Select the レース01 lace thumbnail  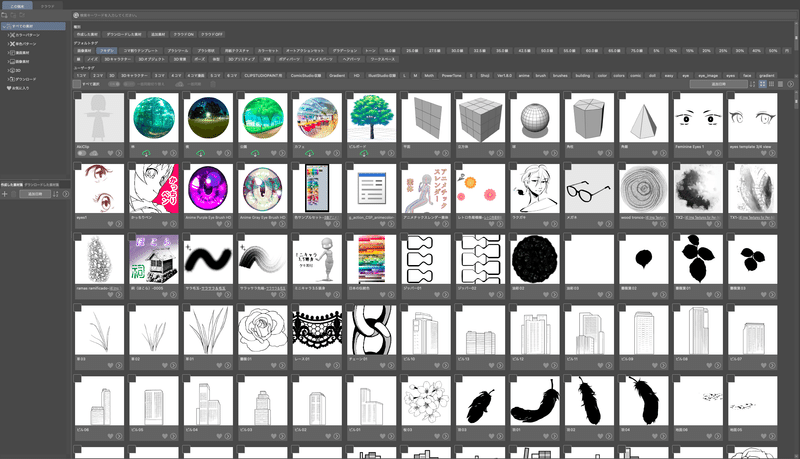(317, 330)
